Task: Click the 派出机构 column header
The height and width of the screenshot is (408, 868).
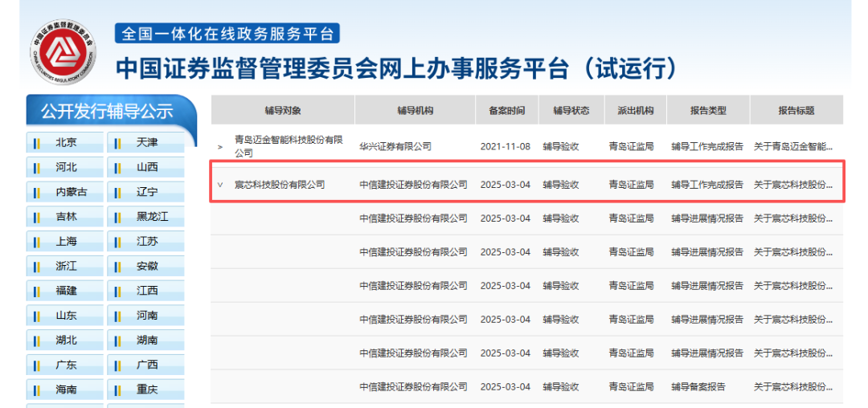Action: pyautogui.click(x=636, y=110)
